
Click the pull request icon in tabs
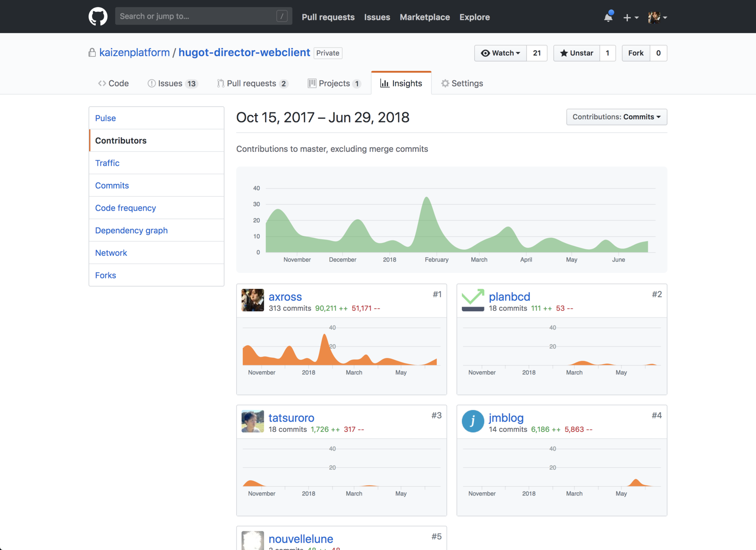pyautogui.click(x=220, y=83)
